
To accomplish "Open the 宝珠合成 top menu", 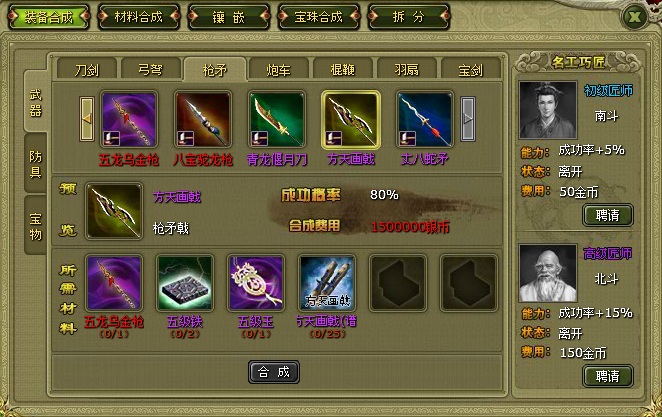I will pos(319,17).
